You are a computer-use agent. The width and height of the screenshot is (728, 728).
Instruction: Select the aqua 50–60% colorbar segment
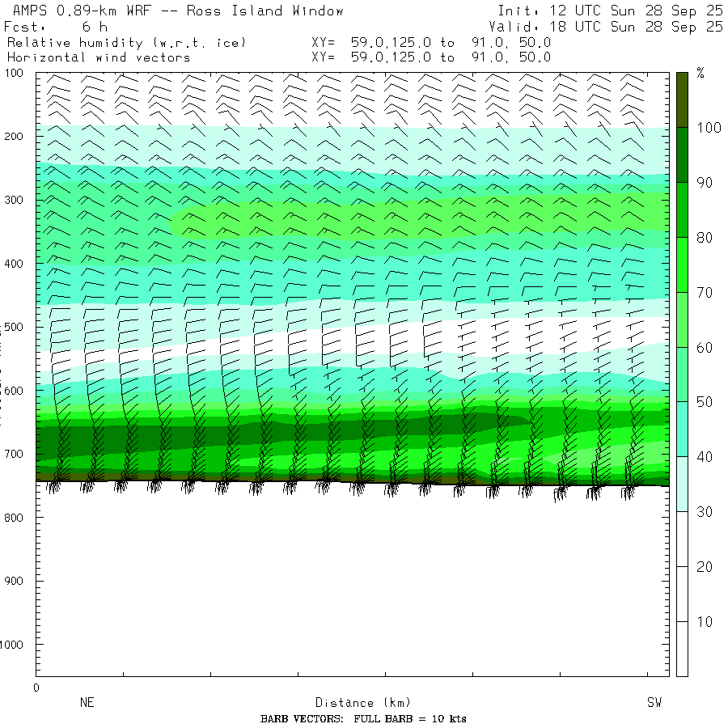(x=682, y=375)
